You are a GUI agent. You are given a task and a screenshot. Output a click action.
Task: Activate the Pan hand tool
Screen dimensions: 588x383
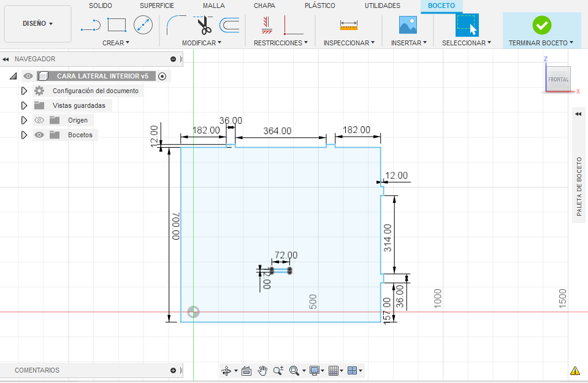click(262, 371)
